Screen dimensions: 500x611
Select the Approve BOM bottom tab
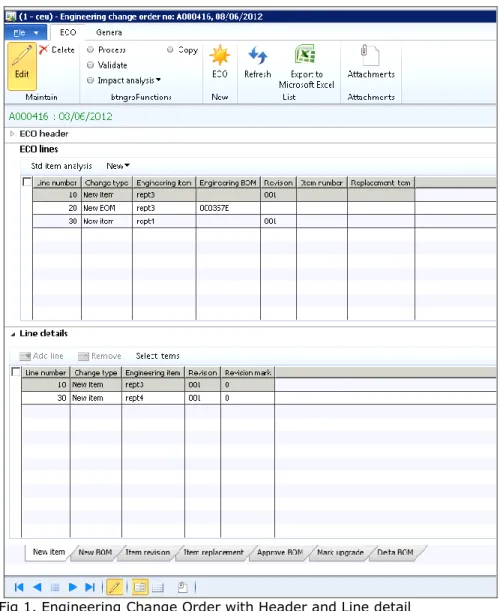click(x=280, y=553)
